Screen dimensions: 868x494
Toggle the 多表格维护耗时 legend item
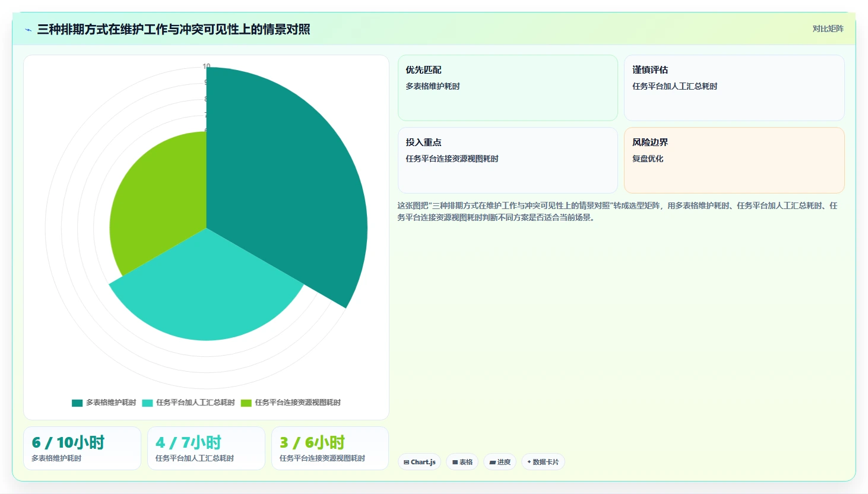104,403
